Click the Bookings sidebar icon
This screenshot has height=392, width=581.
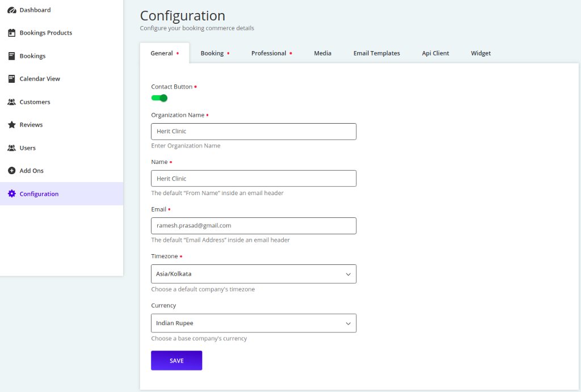11,56
